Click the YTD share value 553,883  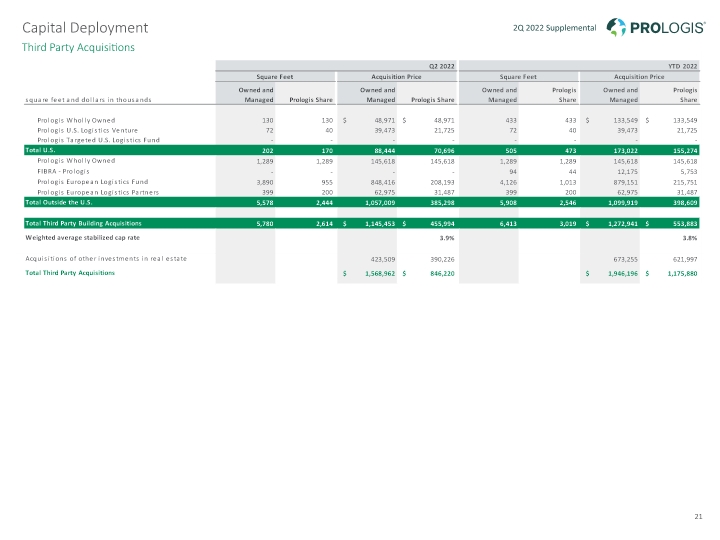[x=685, y=224]
